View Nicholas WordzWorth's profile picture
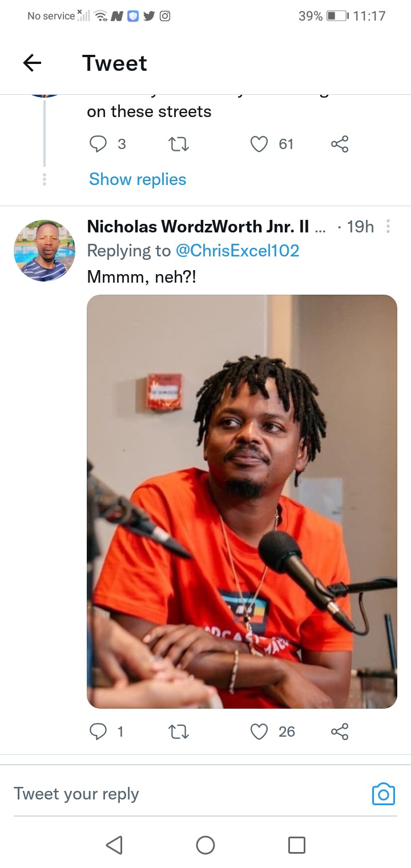The width and height of the screenshot is (411, 868). (45, 251)
